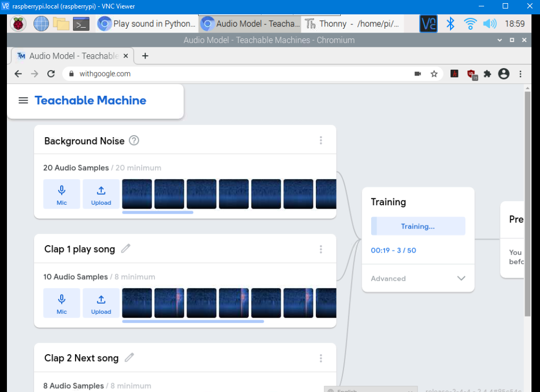Open the File Manager folder icon
540x392 pixels.
point(61,24)
